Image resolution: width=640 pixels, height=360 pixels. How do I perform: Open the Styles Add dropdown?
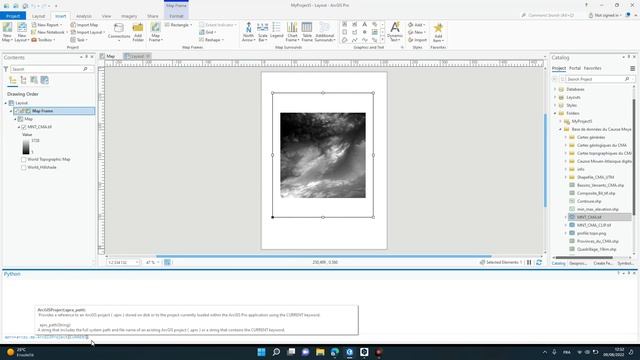pyautogui.click(x=416, y=25)
